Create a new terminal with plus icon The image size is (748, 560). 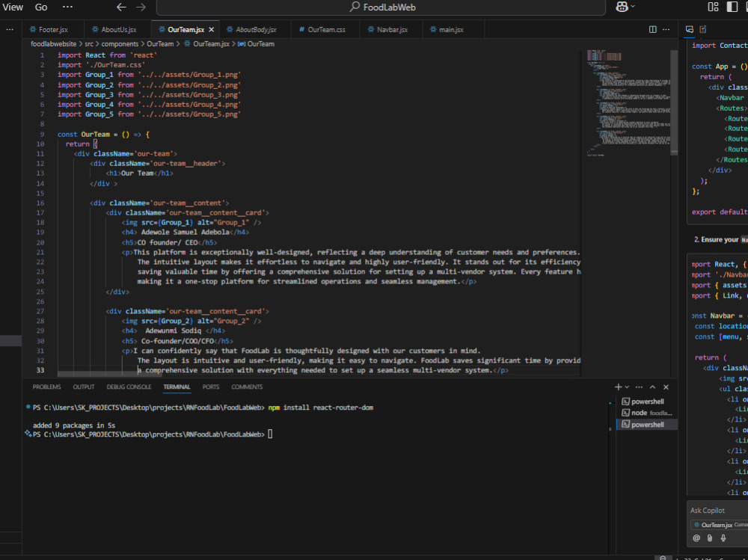pos(619,387)
